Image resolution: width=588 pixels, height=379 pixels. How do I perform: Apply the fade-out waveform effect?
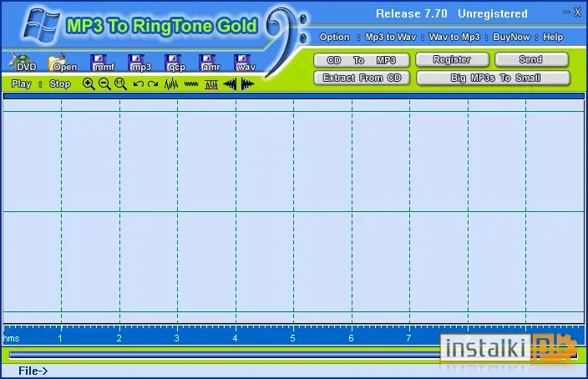click(x=247, y=84)
